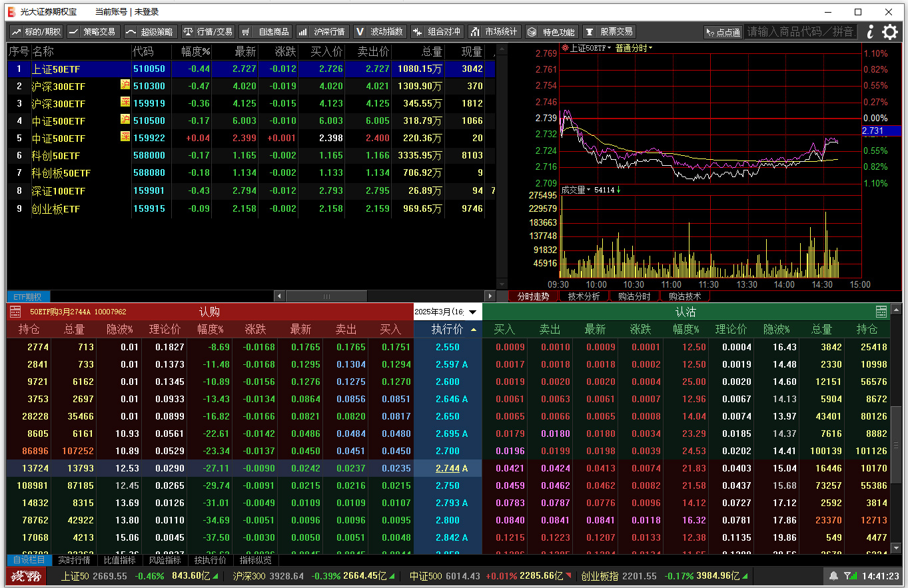Click the 2.800 strike price cell

448,520
